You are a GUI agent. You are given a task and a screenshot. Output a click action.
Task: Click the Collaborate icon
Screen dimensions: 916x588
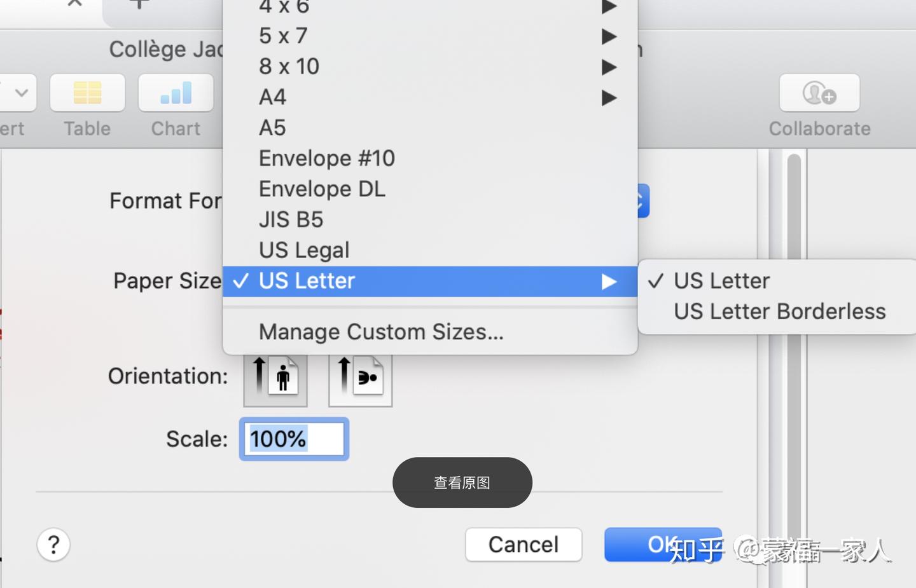(x=819, y=93)
